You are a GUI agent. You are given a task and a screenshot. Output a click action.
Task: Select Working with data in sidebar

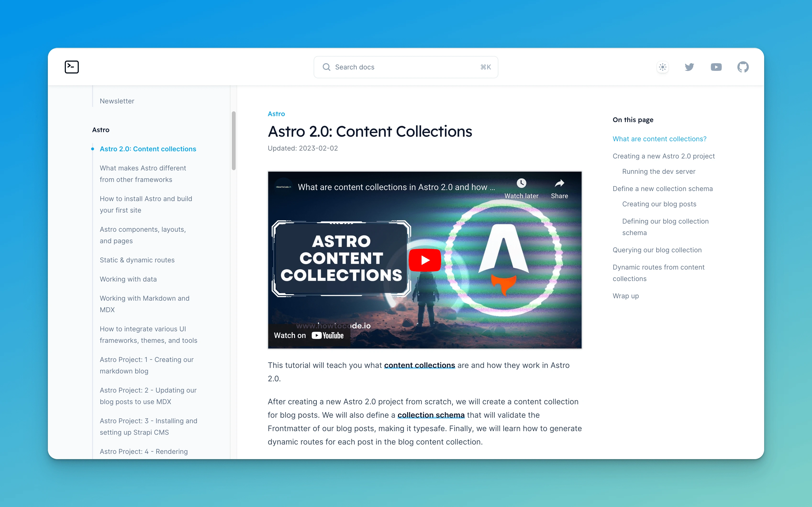pos(128,279)
